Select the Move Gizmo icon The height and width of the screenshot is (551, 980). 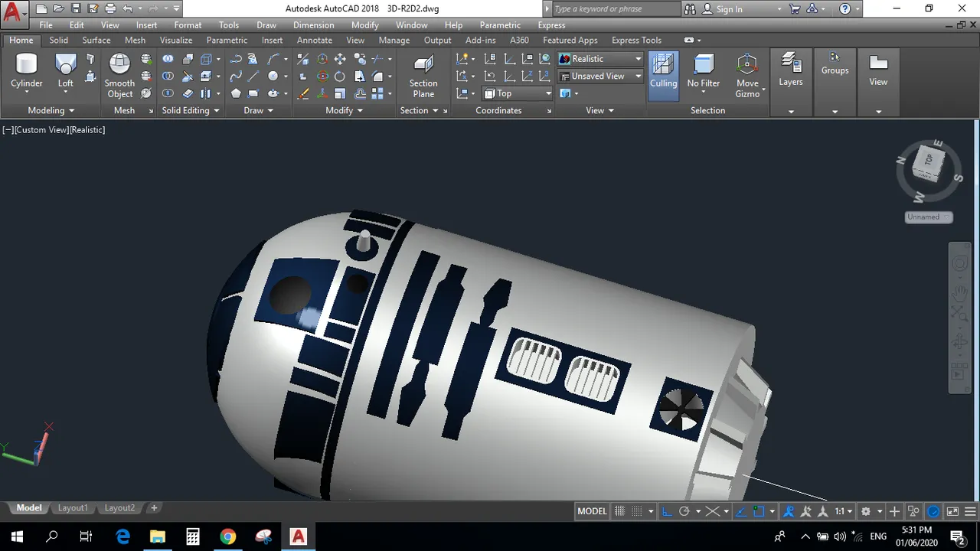[747, 66]
